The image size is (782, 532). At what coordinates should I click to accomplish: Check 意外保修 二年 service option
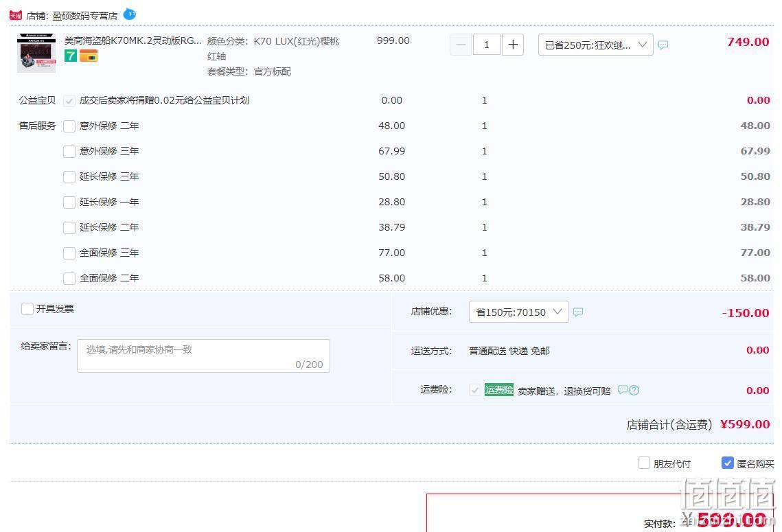tap(69, 126)
